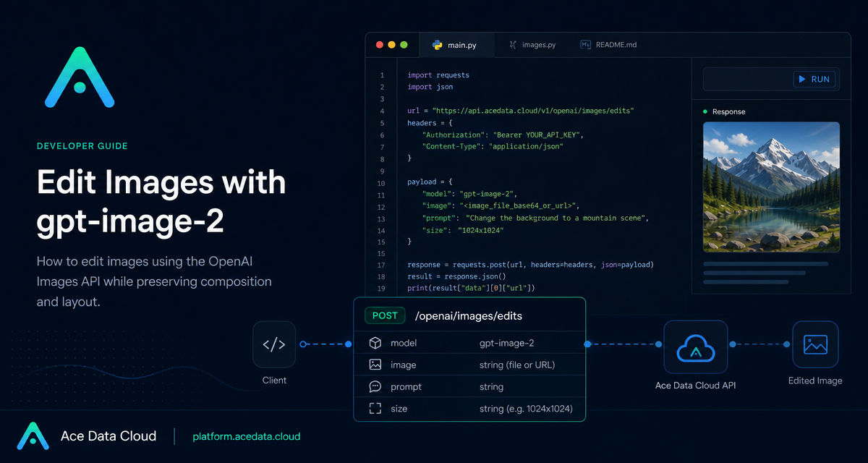Click the cube icon beside model row

click(x=375, y=343)
